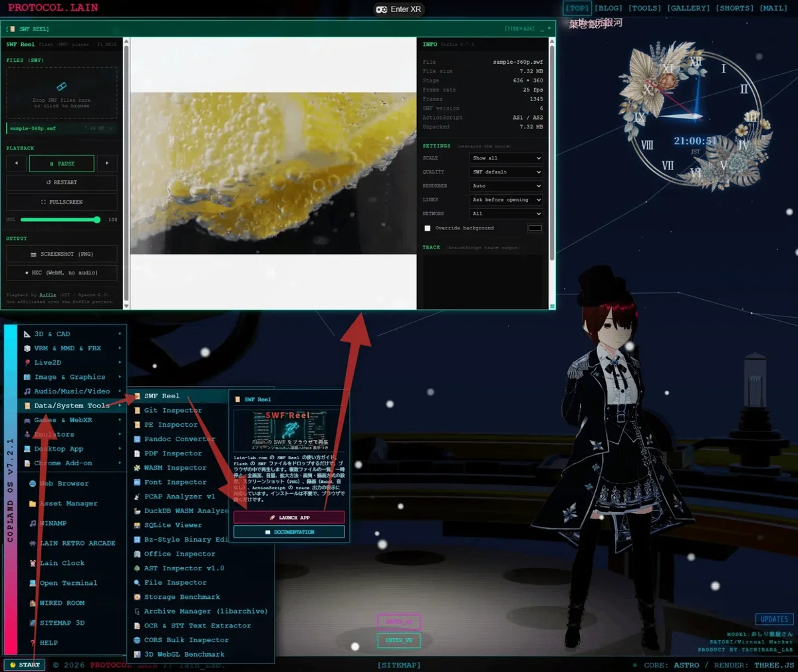Open the Links dropdown

pyautogui.click(x=506, y=200)
